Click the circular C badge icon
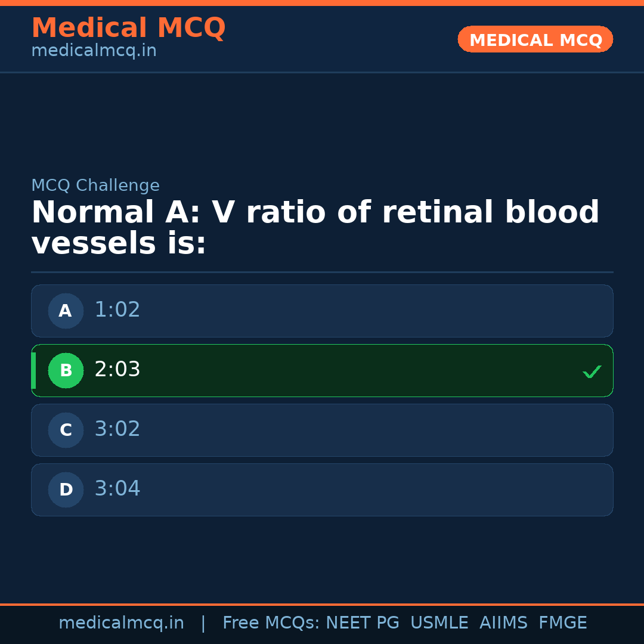 click(x=65, y=430)
